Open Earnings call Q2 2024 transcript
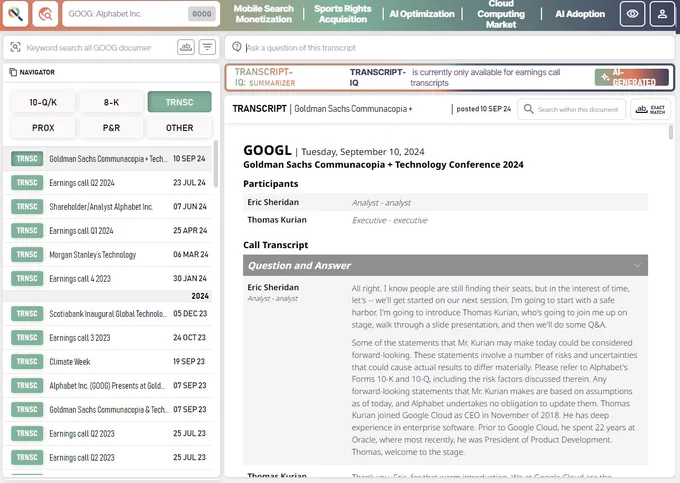680x483 pixels. pyautogui.click(x=108, y=183)
